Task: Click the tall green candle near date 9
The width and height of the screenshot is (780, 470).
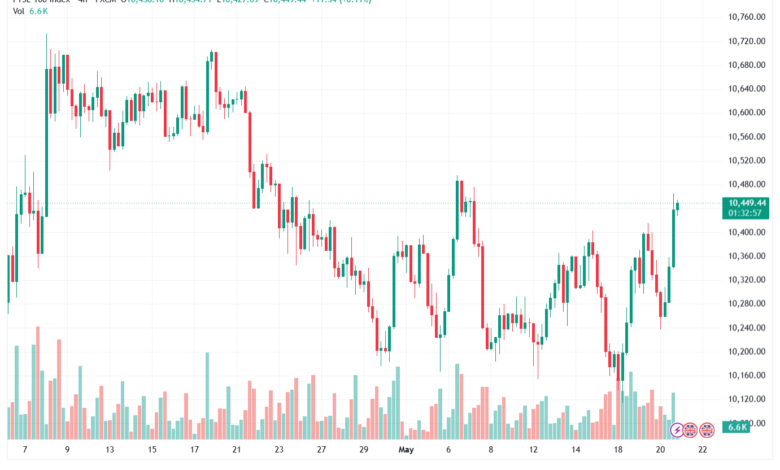Action: pos(47,143)
